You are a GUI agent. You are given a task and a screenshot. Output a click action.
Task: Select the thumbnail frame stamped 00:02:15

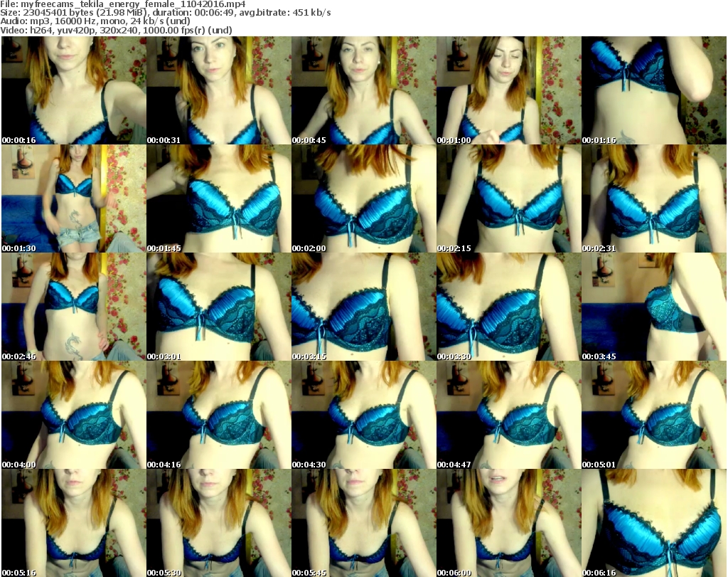[x=509, y=198]
